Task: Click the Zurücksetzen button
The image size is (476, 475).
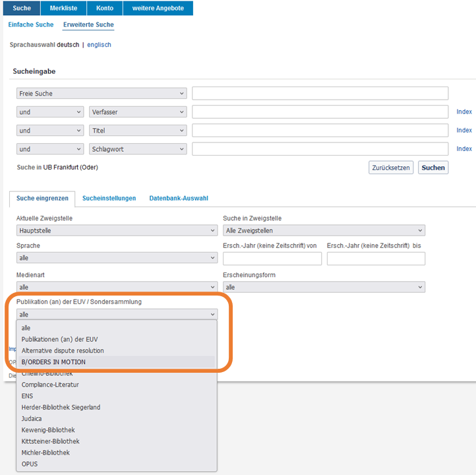Action: click(x=391, y=168)
